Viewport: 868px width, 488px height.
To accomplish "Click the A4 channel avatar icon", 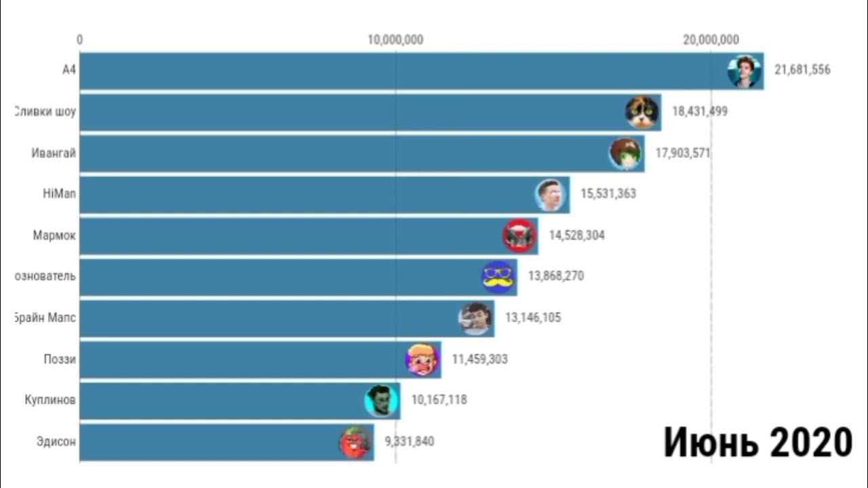I will (745, 71).
